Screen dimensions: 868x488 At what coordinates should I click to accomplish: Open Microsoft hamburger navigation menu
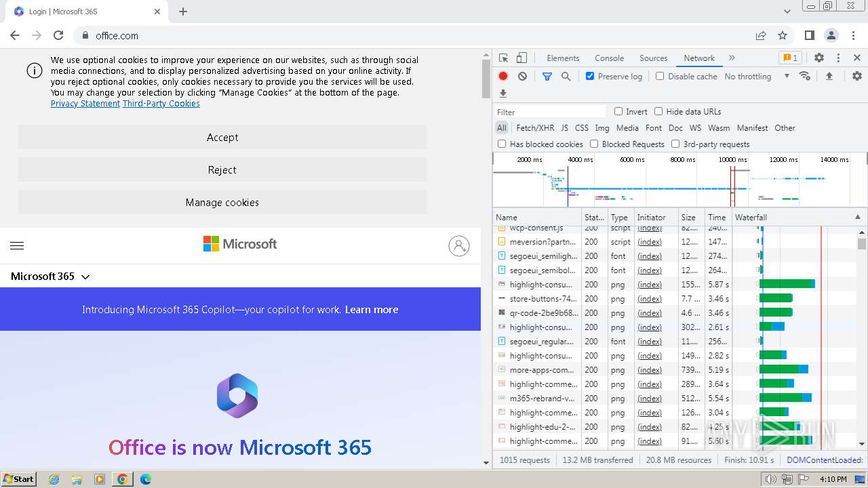point(17,245)
